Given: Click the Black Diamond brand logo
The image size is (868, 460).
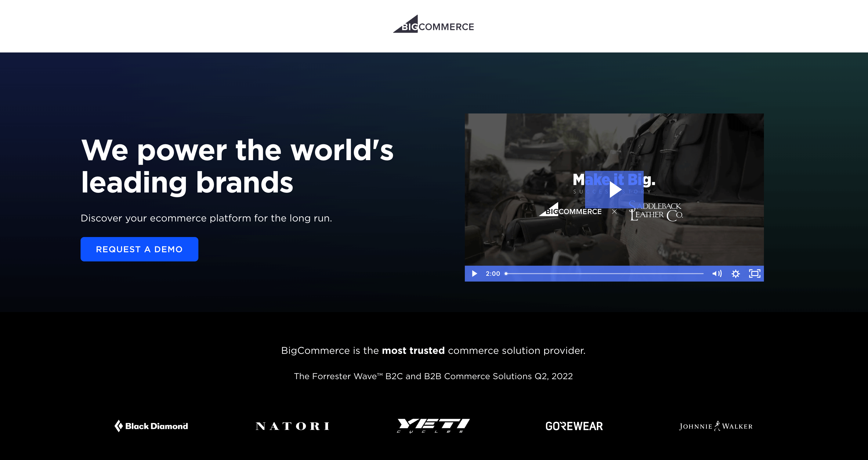Looking at the screenshot, I should click(x=151, y=426).
